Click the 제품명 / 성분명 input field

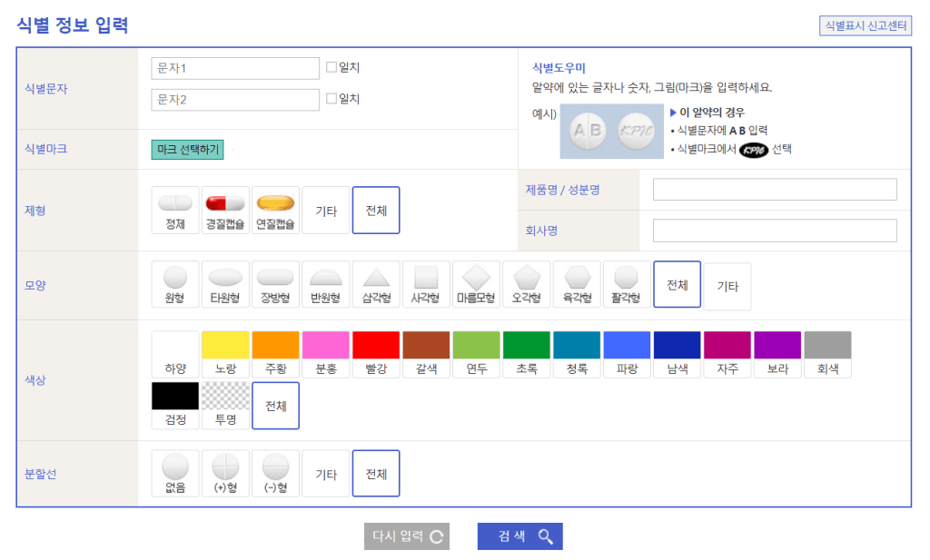775,190
